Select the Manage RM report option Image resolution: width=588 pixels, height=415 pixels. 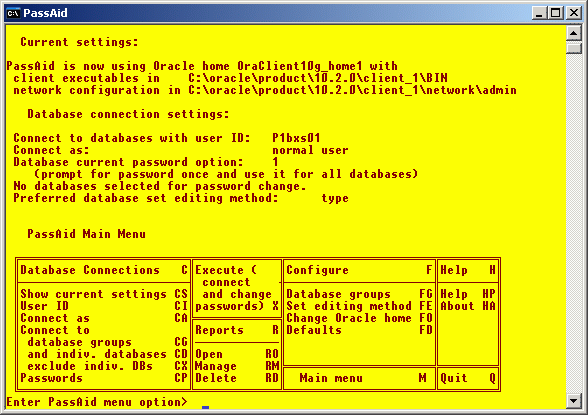237,366
